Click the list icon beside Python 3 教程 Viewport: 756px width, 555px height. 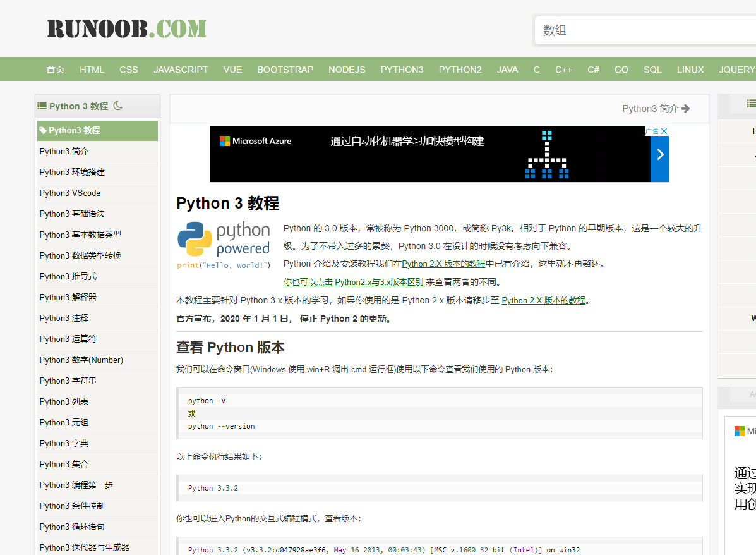click(x=42, y=106)
